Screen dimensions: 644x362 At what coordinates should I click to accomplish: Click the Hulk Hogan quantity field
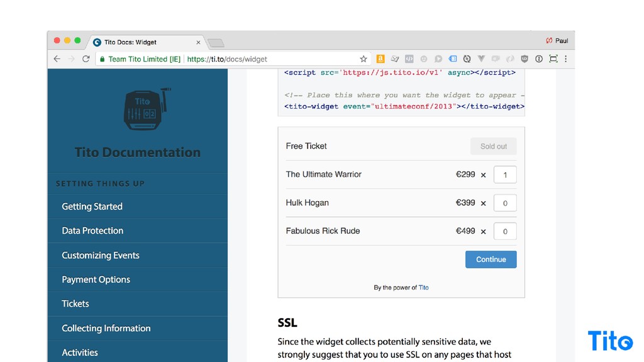505,203
